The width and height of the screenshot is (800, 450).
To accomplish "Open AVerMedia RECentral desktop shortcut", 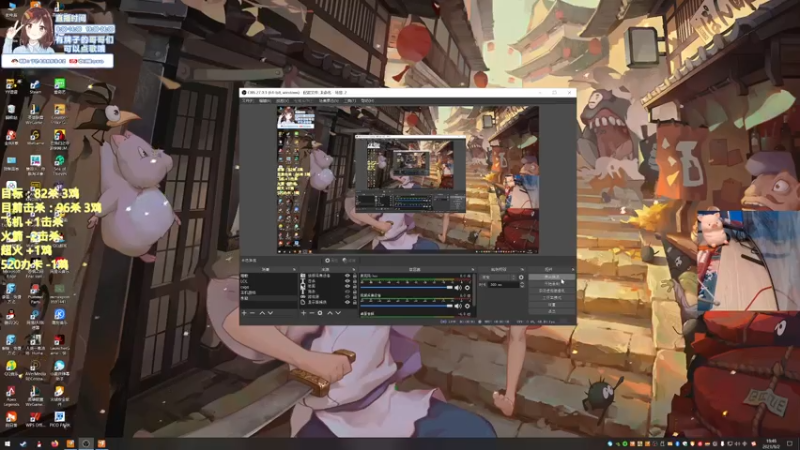I will (x=35, y=369).
